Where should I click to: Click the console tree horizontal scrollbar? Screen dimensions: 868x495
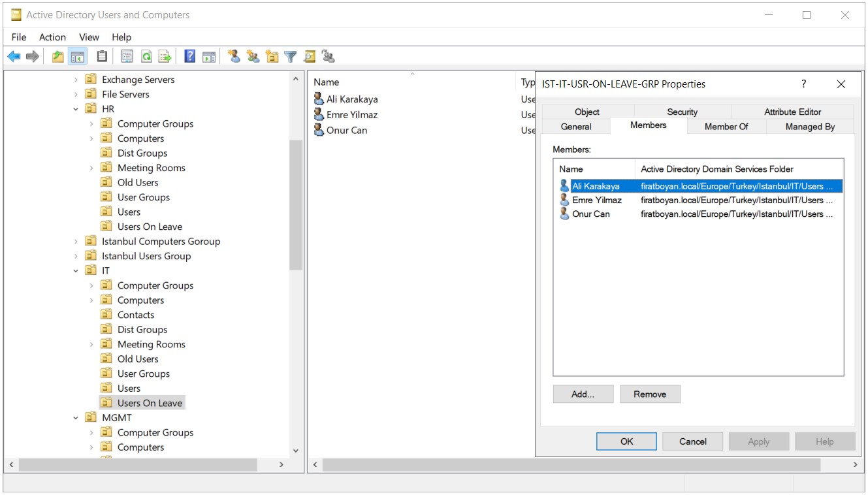[x=138, y=465]
